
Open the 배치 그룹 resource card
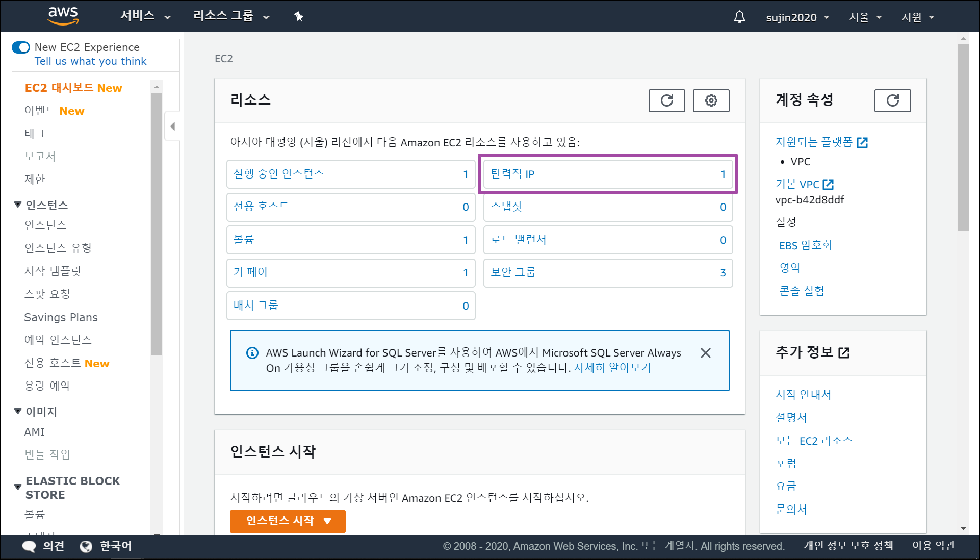[x=351, y=306]
